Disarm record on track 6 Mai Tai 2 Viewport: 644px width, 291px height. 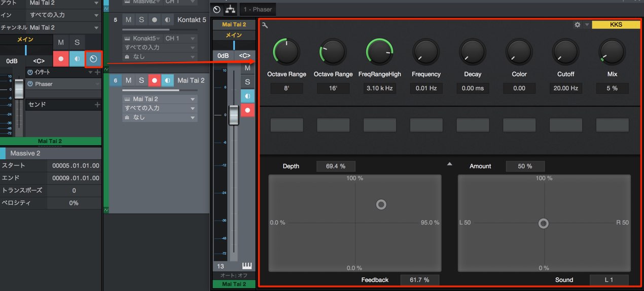(x=155, y=80)
